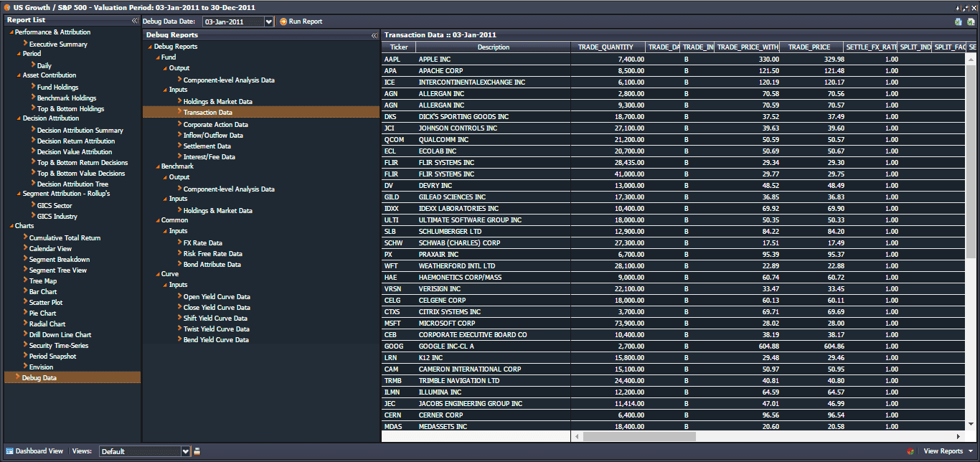The image size is (980, 462).
Task: Select Corporate Action Data
Action: 216,125
